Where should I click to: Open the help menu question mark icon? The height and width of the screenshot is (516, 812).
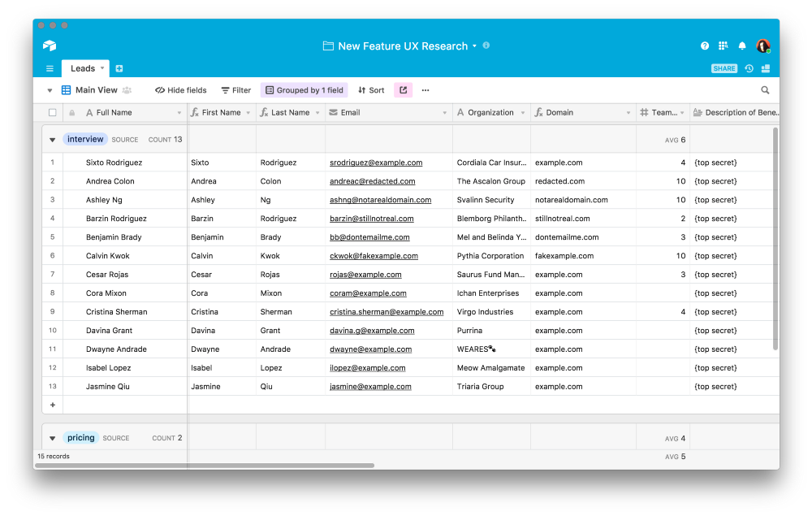tap(704, 46)
